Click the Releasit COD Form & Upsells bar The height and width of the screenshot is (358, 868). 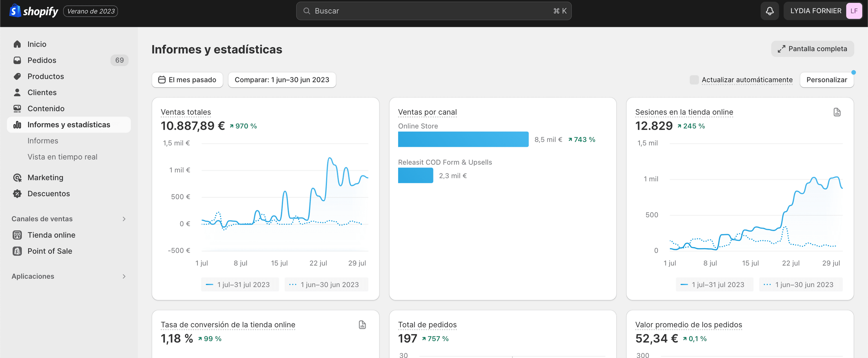point(415,176)
